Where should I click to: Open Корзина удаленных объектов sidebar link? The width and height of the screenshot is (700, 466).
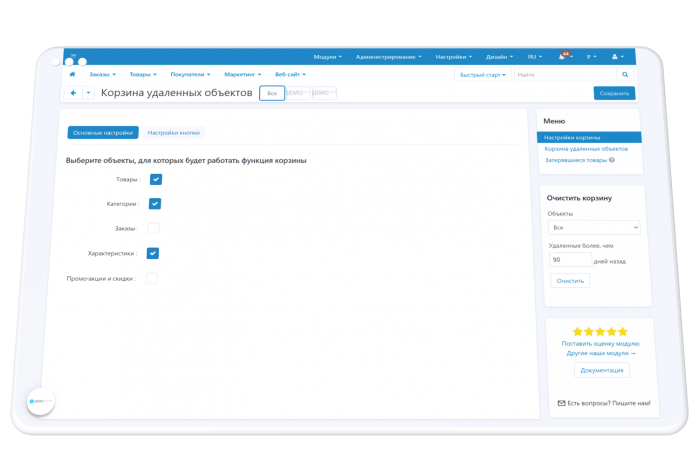[586, 149]
